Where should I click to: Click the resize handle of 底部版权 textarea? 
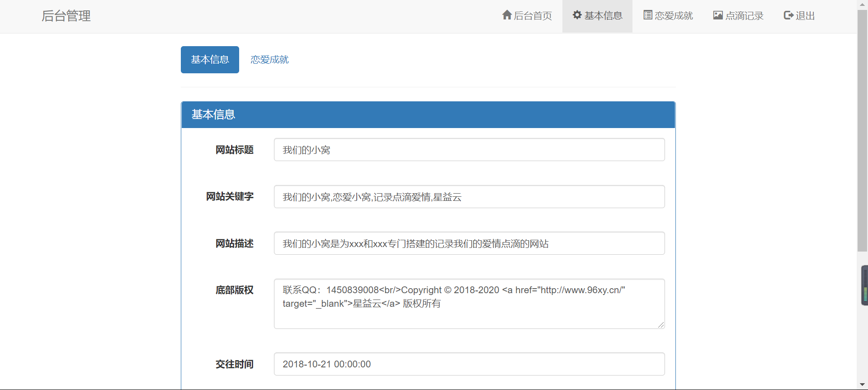[x=661, y=325]
